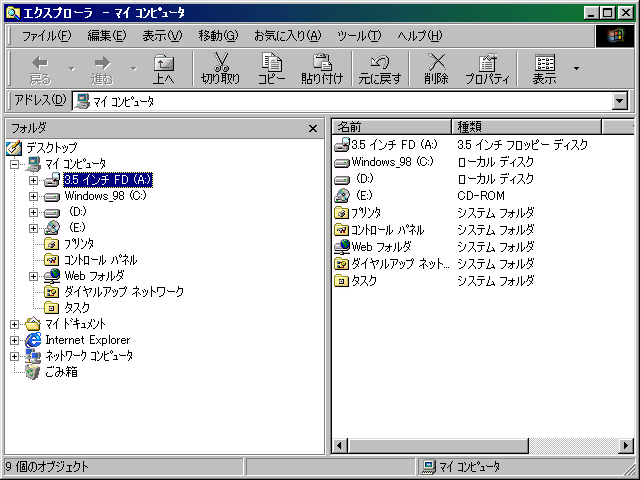Click the horizontal scrollbar left arrow
The image size is (640, 480).
point(340,446)
